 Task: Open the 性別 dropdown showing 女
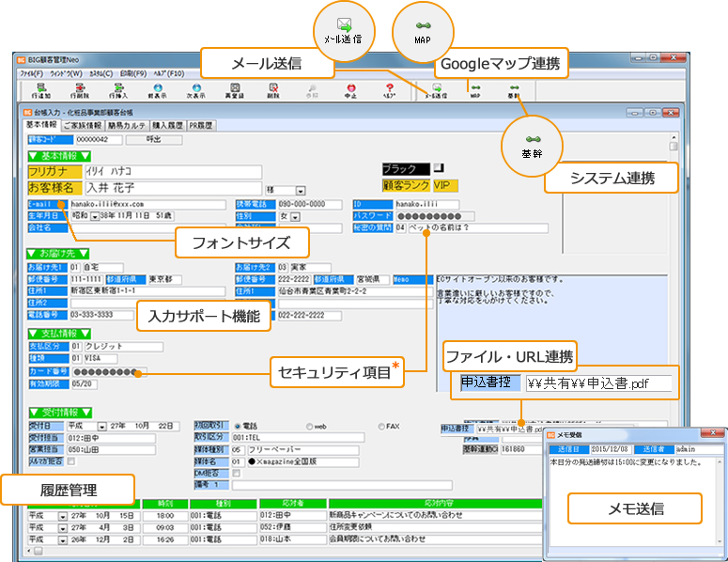pyautogui.click(x=295, y=216)
